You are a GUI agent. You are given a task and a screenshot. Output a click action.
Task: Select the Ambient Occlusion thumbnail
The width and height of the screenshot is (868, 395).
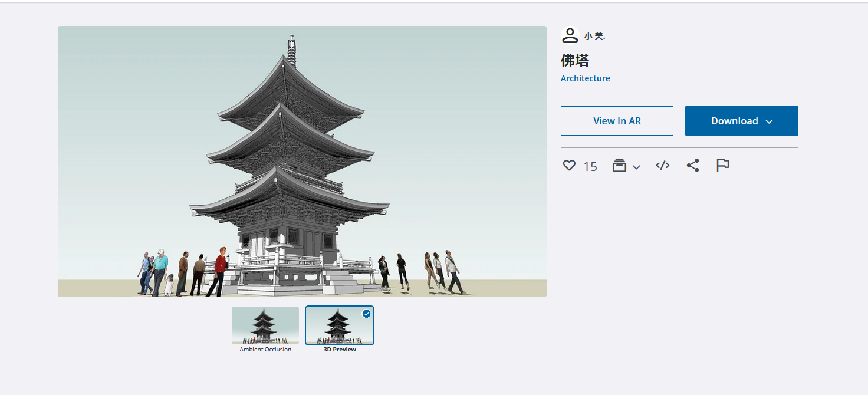pyautogui.click(x=265, y=325)
